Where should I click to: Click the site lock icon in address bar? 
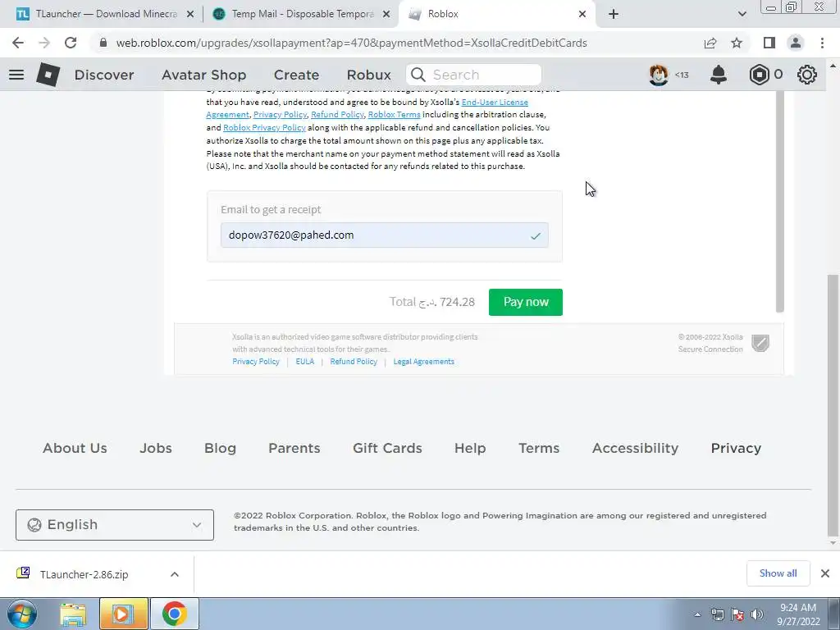tap(103, 43)
